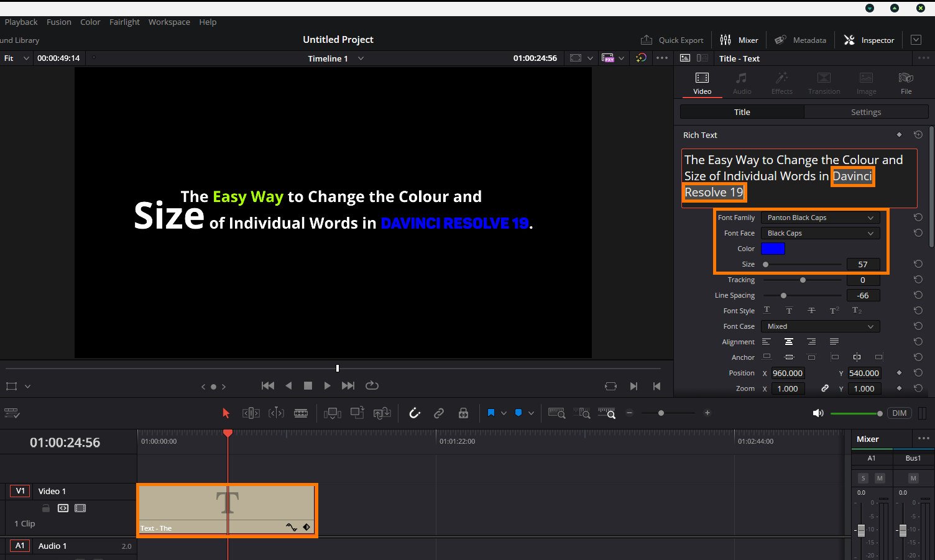Screen dimensions: 935x560
Task: Open the viewer overlay mode dropdown
Action: pos(583,58)
